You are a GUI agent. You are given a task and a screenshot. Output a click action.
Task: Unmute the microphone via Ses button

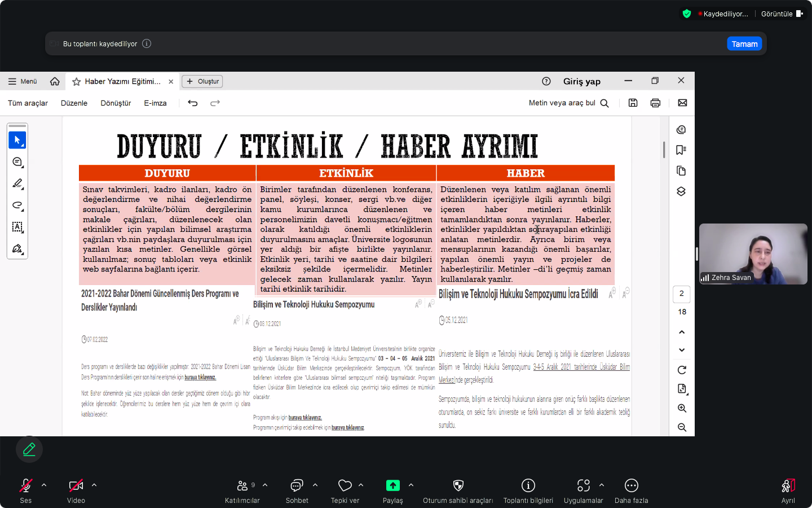(x=25, y=490)
